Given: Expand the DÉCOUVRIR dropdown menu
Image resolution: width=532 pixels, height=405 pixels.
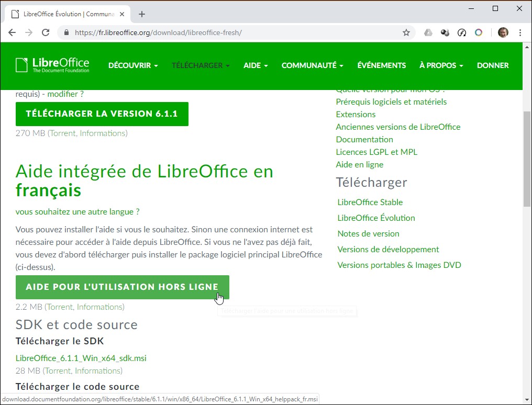Looking at the screenshot, I should click(133, 65).
